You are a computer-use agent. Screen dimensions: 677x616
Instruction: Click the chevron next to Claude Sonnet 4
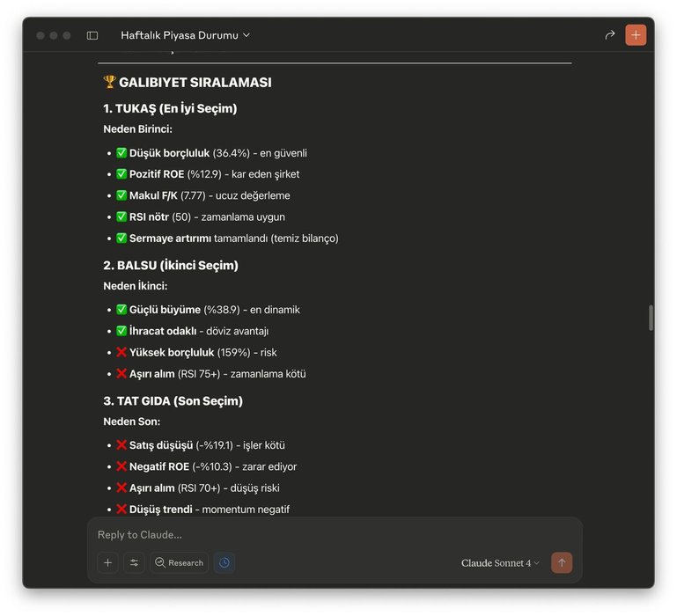(x=537, y=563)
